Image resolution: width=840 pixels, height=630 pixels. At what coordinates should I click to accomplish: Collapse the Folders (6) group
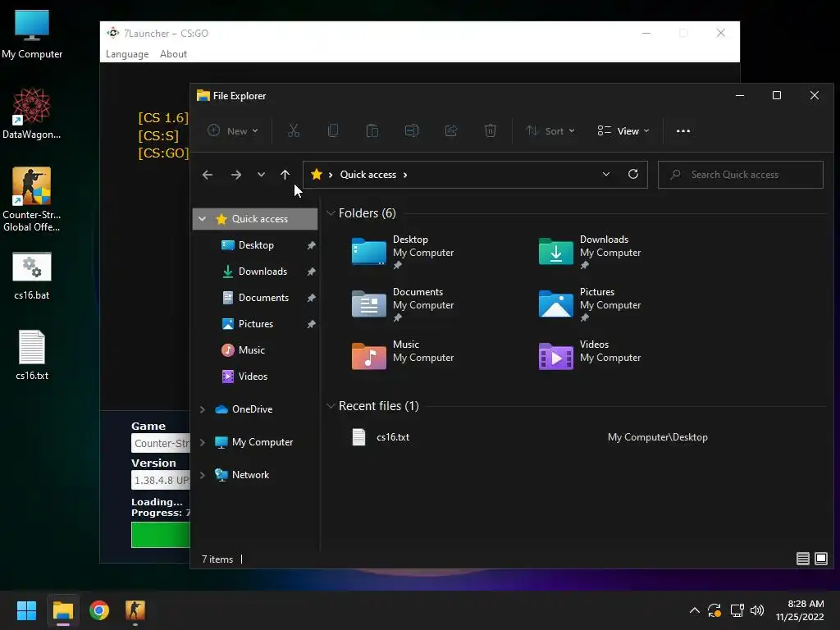[331, 213]
